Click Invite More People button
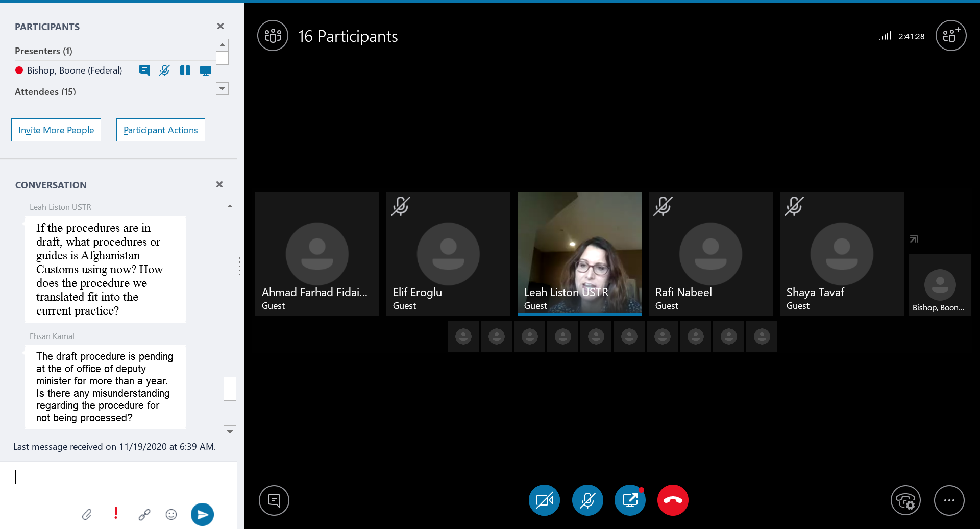Viewport: 980px width, 529px height. (x=56, y=130)
